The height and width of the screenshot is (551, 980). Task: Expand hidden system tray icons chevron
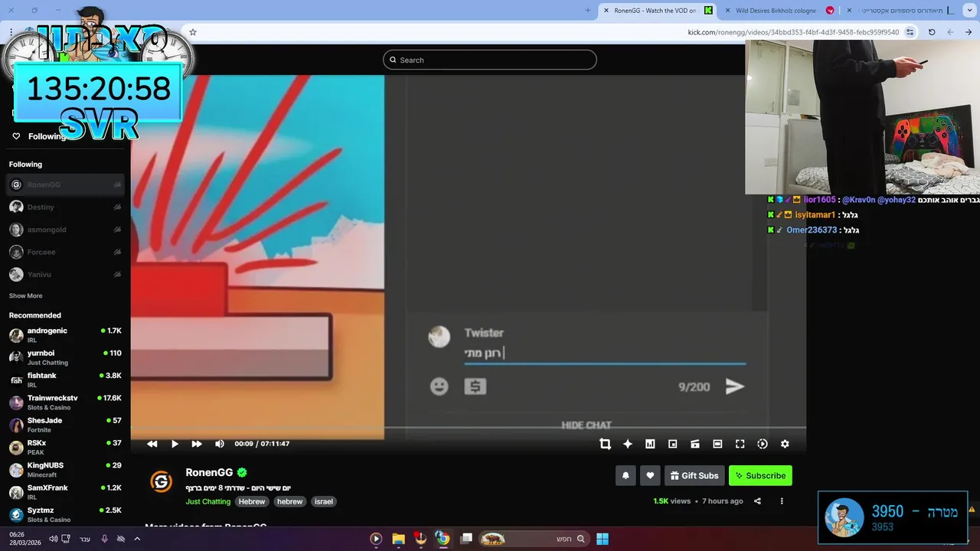(x=137, y=539)
